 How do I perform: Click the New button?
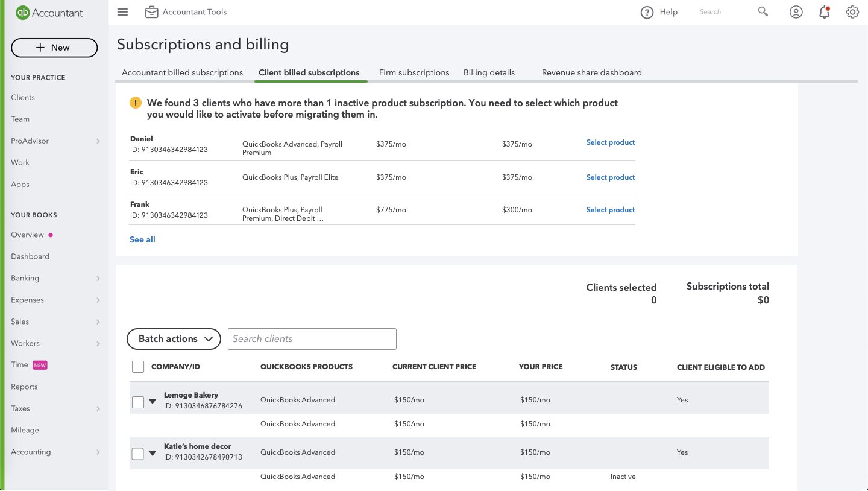click(x=54, y=48)
